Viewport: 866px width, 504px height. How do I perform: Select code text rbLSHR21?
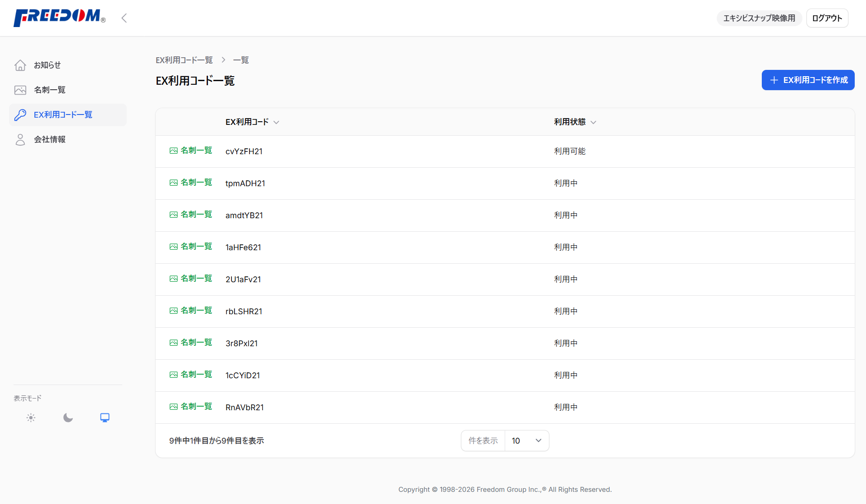coord(244,312)
